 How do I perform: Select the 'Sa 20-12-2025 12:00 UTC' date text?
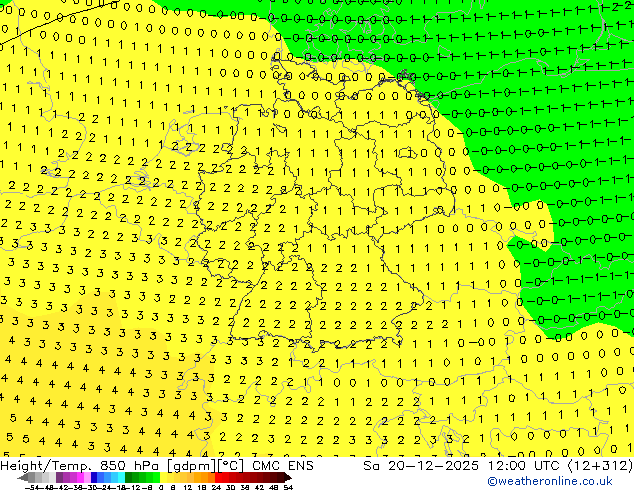click(x=460, y=466)
